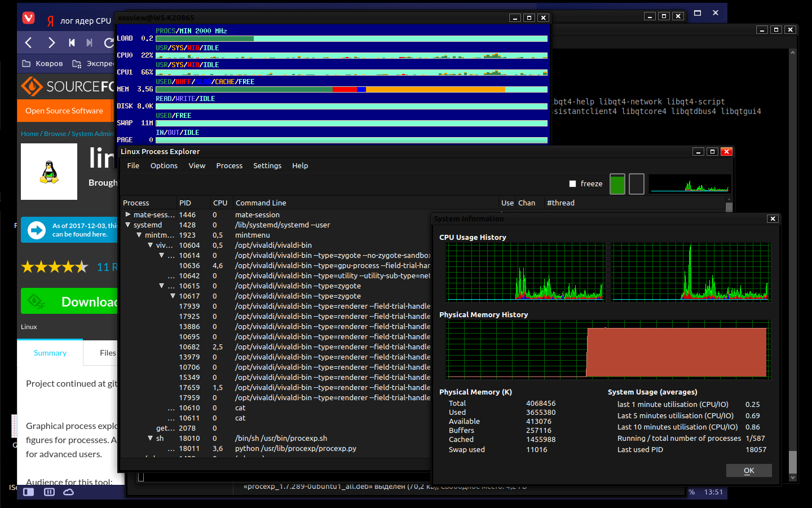Screen dimensions: 812x508
Task: Click the process list vertical scrollbar
Action: pos(729,207)
